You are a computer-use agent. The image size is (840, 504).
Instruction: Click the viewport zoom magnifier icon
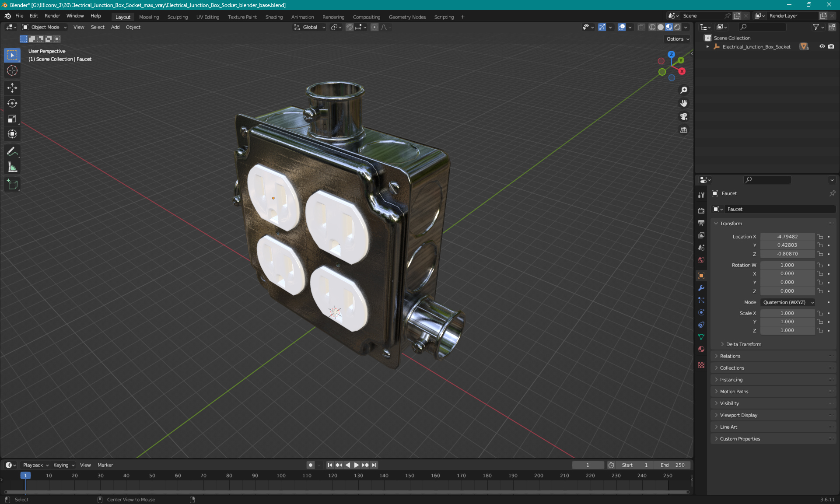pos(684,90)
